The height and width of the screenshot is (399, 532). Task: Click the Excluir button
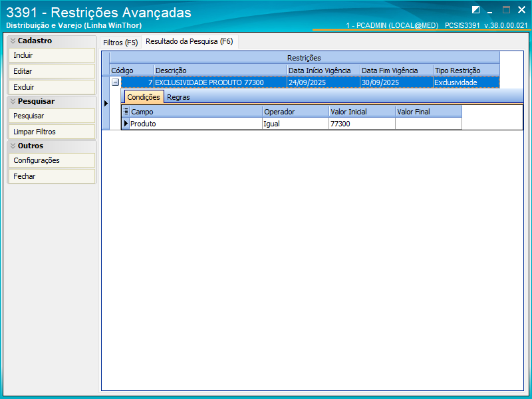52,87
